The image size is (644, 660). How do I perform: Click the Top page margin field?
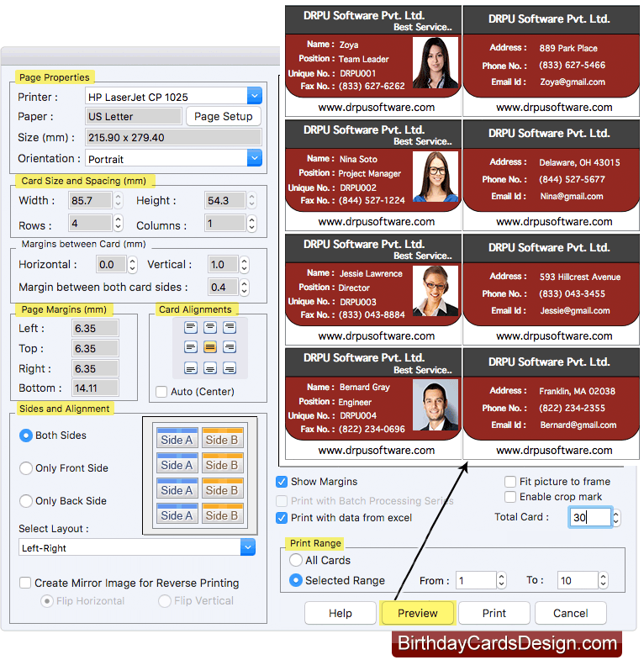(95, 348)
